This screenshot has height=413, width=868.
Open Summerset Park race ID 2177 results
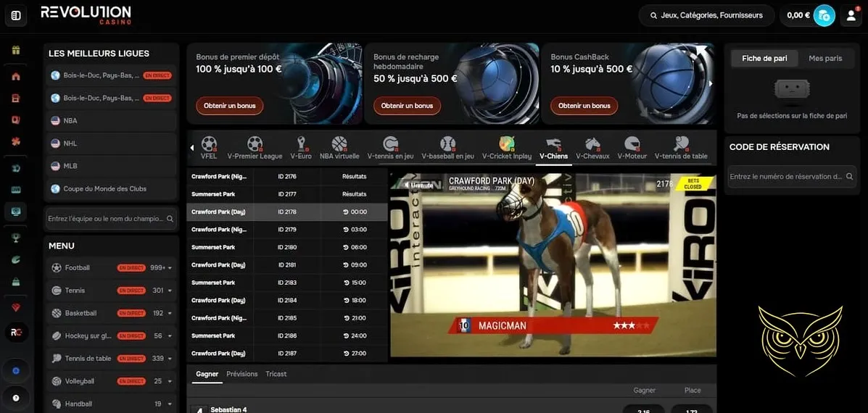coord(286,194)
